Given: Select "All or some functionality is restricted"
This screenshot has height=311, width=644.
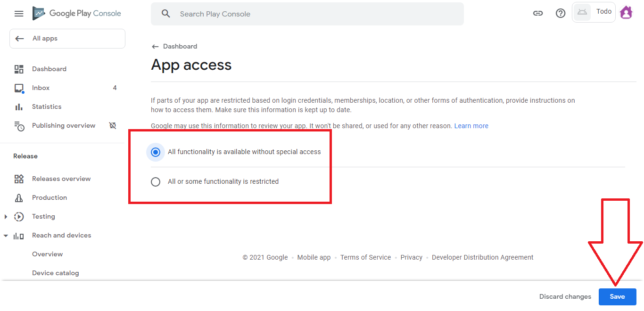Looking at the screenshot, I should click(156, 182).
